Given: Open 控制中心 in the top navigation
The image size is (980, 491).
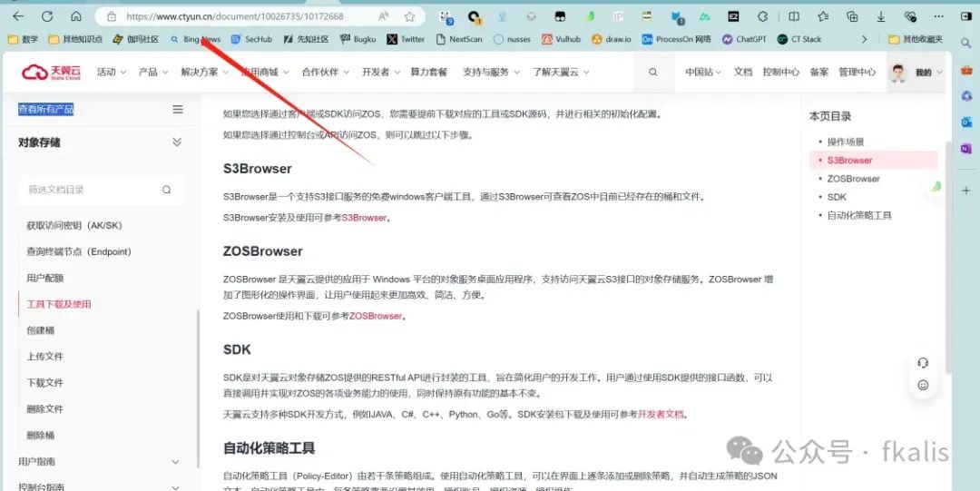Looking at the screenshot, I should click(780, 72).
